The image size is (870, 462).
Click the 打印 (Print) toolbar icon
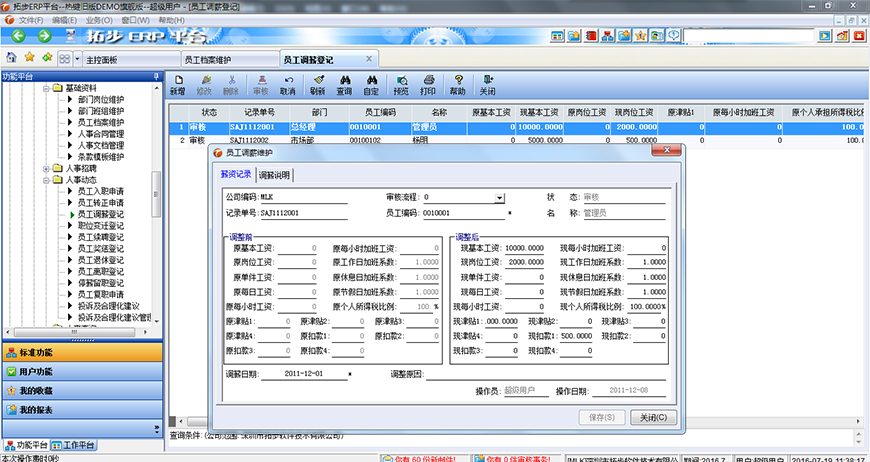(428, 85)
